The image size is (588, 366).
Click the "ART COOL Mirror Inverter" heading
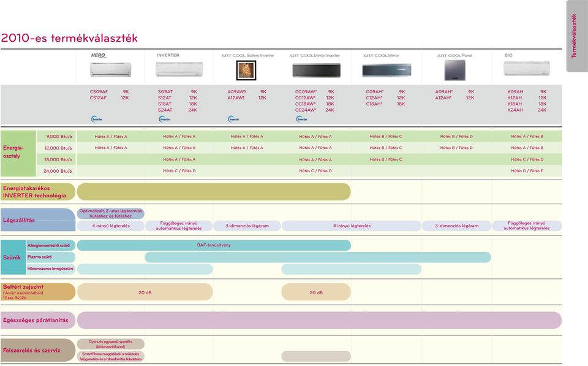click(314, 56)
